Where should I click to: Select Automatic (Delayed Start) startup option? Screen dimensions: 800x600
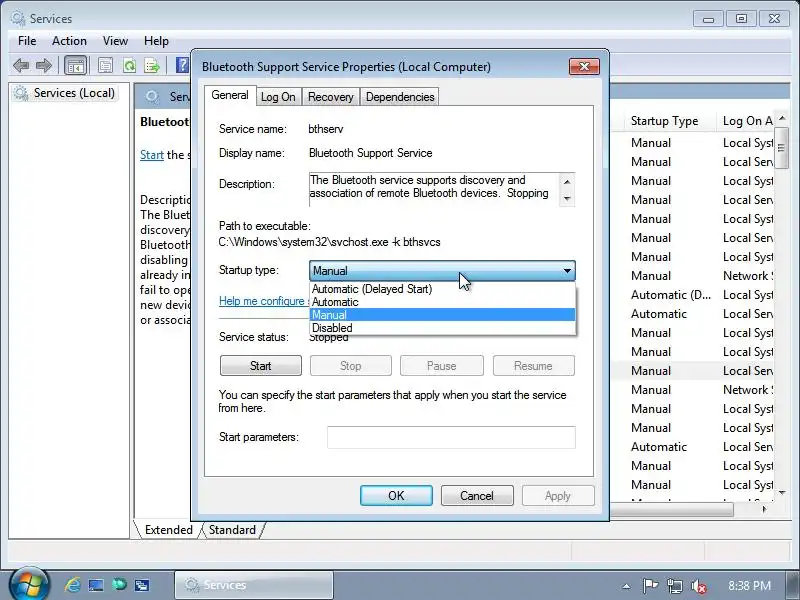(442, 289)
